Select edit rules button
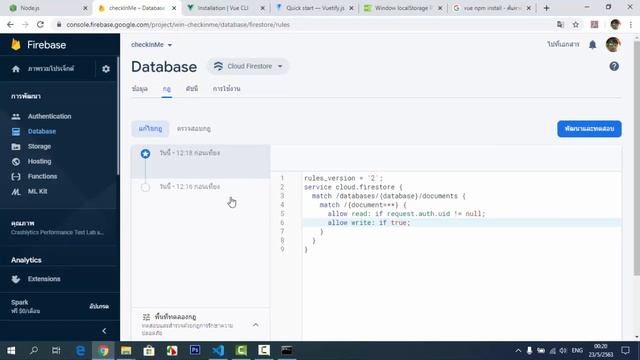640x360 pixels. coord(150,129)
